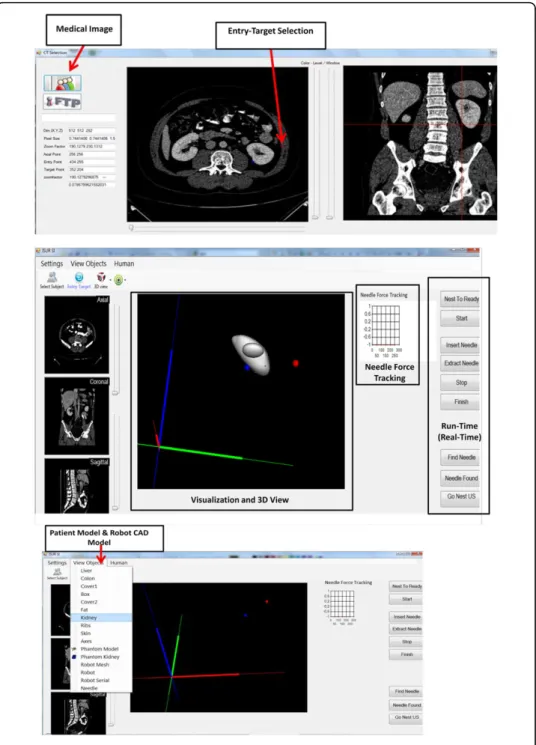Click the slice slider below the axial CT image
The image size is (536, 745).
(x=217, y=228)
